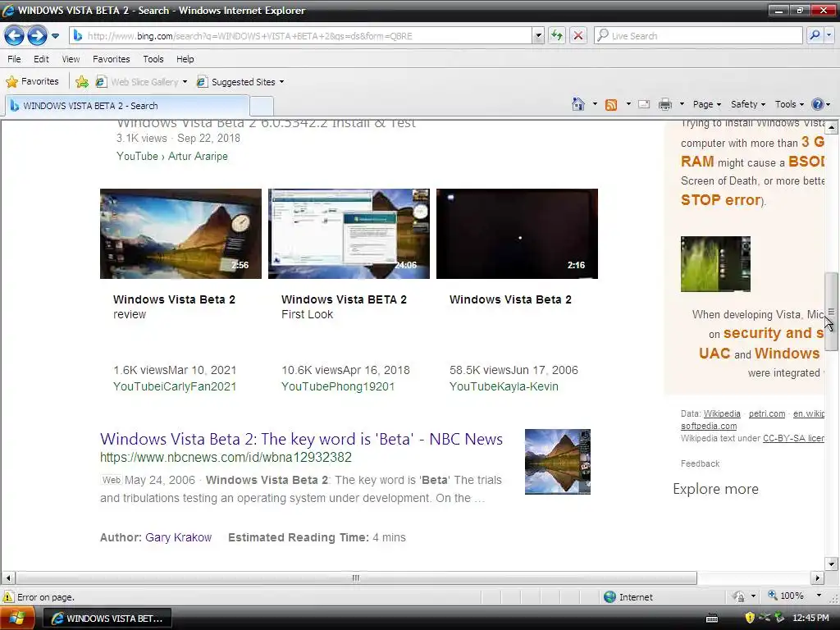
Task: Open the Favorites center star button
Action: (x=32, y=81)
